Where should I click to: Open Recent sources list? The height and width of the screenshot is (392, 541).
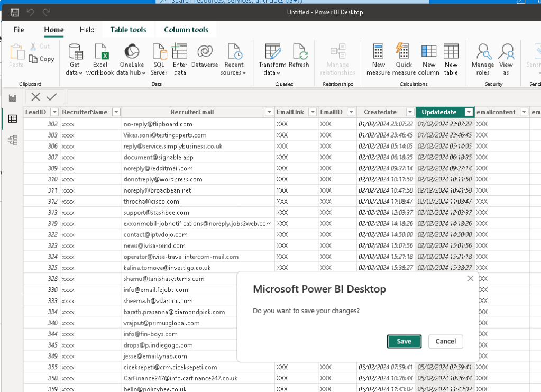point(234,59)
